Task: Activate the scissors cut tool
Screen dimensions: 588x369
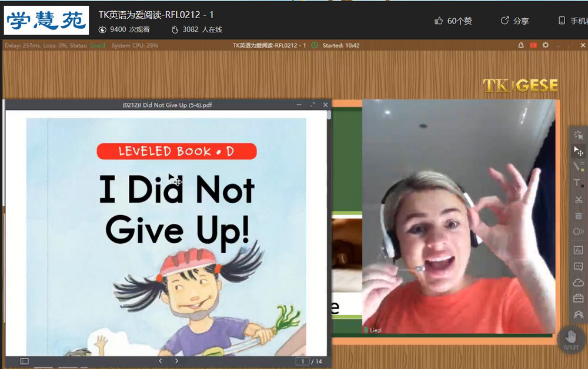Action: [x=578, y=200]
